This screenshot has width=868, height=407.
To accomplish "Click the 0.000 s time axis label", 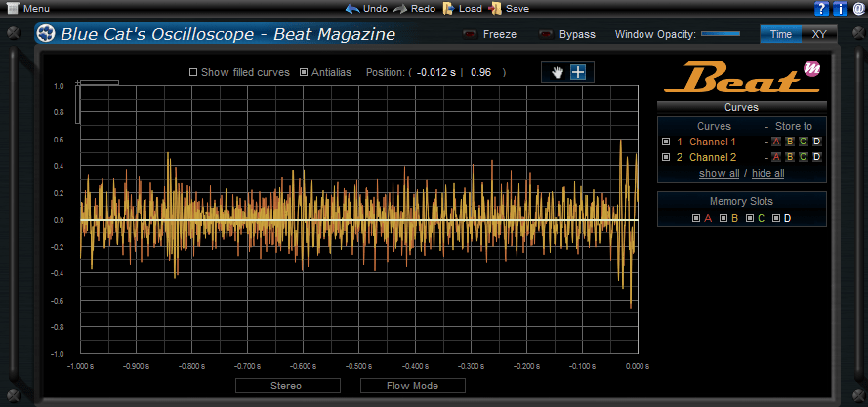I will coord(637,367).
